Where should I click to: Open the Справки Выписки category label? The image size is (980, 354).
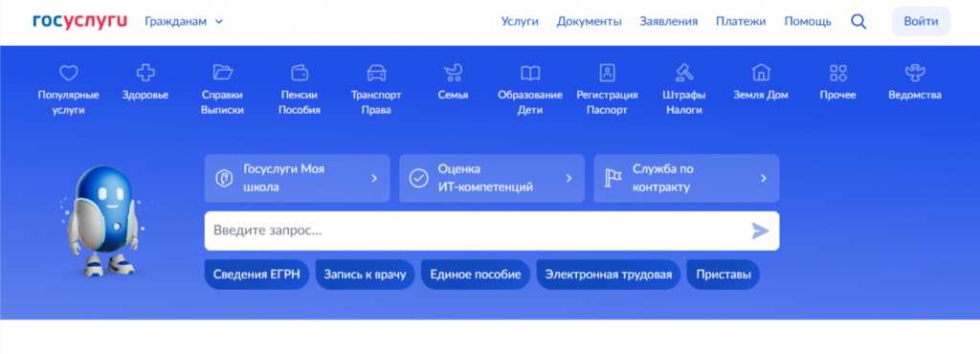[x=222, y=103]
